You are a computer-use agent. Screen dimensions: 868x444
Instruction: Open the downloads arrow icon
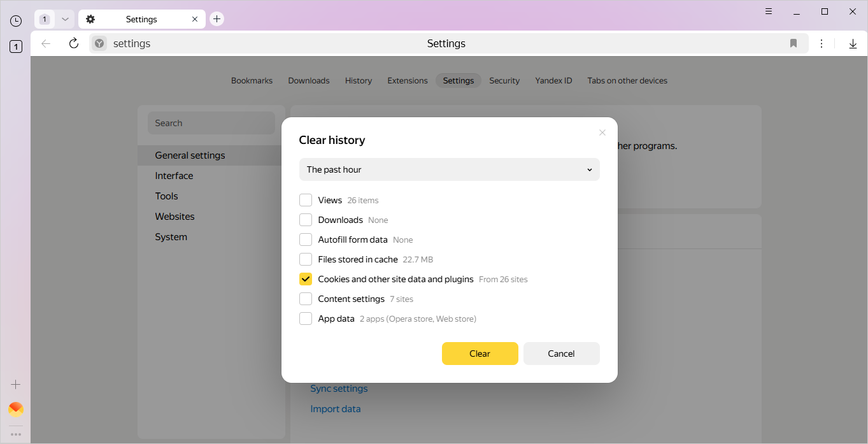pos(853,43)
